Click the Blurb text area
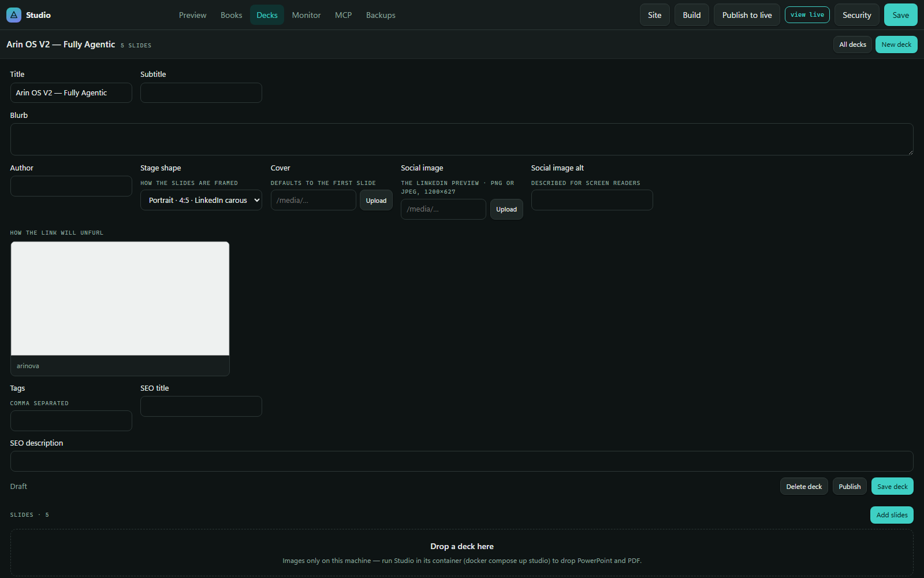 click(462, 139)
